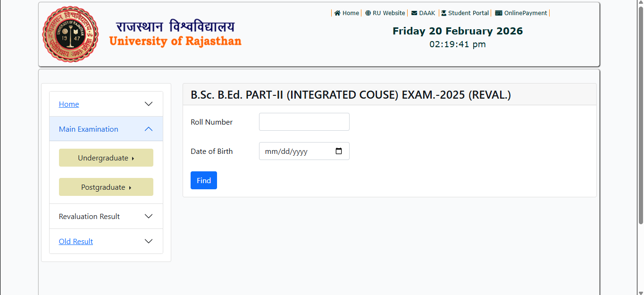Click the Undergraduate button

pos(106,157)
